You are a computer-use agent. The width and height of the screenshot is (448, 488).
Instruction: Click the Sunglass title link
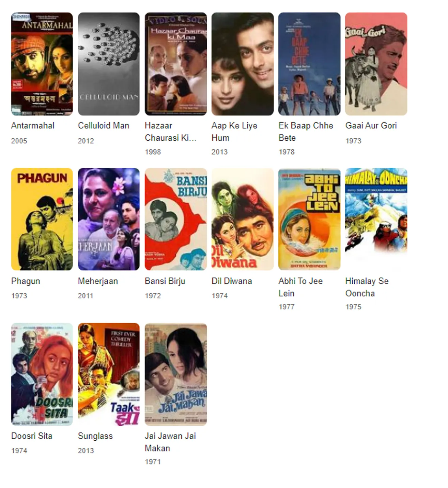tap(95, 436)
